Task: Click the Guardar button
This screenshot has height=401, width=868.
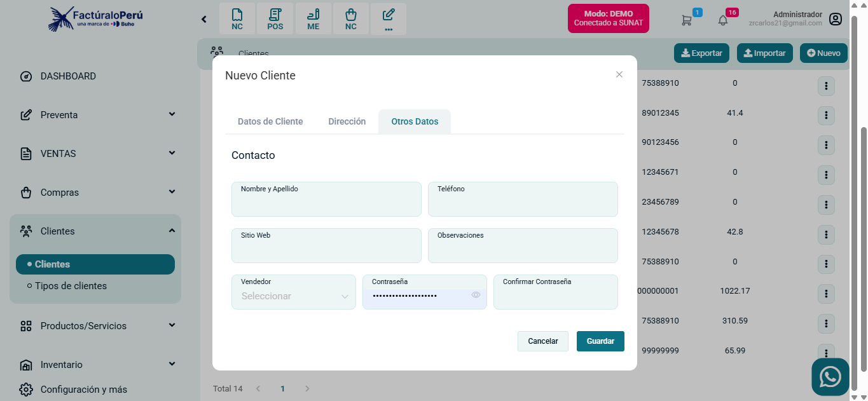Action: (600, 341)
